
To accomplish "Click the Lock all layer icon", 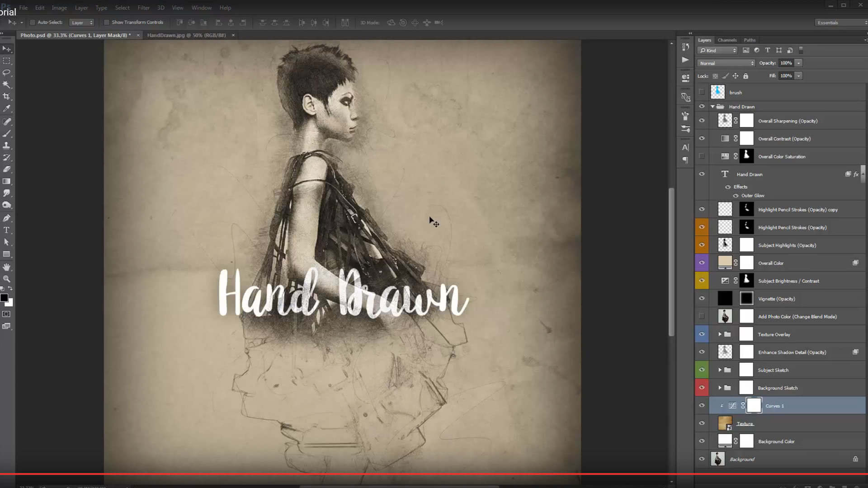I will tap(745, 76).
